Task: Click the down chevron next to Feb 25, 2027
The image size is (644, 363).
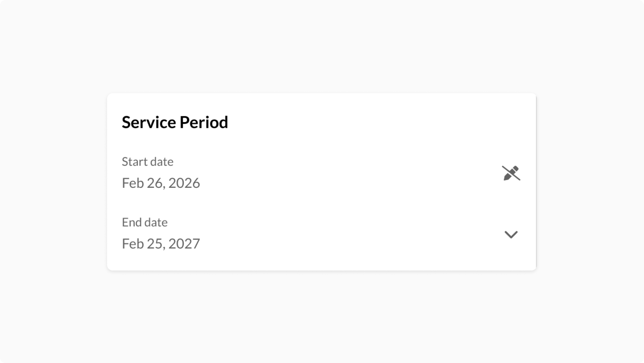Action: click(x=511, y=234)
